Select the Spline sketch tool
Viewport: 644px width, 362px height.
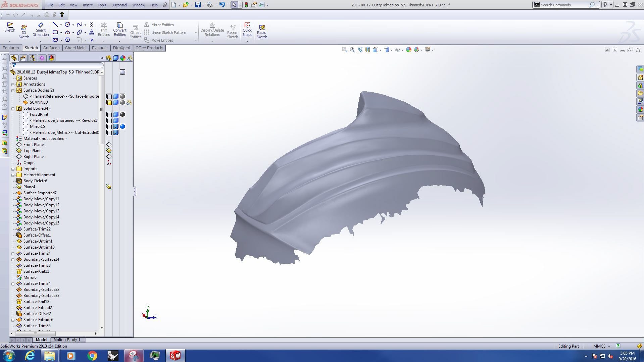80,24
